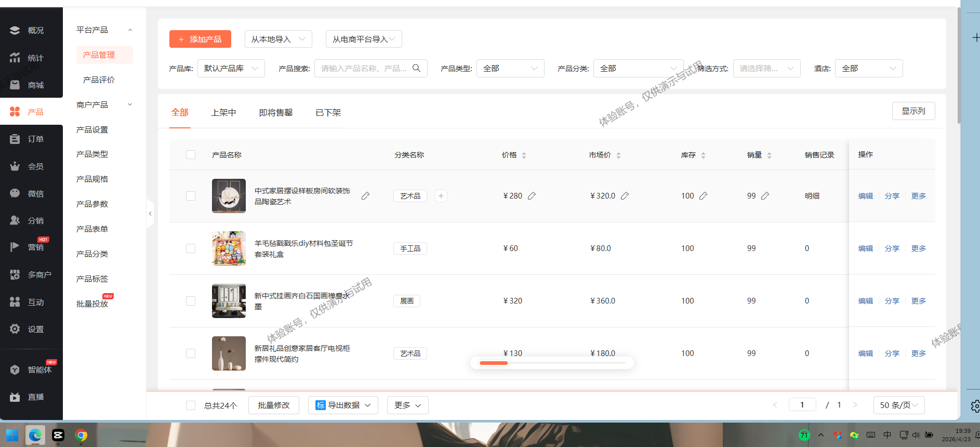The height and width of the screenshot is (447, 980).
Task: Switch to the 即将售罄 tab
Action: [276, 112]
